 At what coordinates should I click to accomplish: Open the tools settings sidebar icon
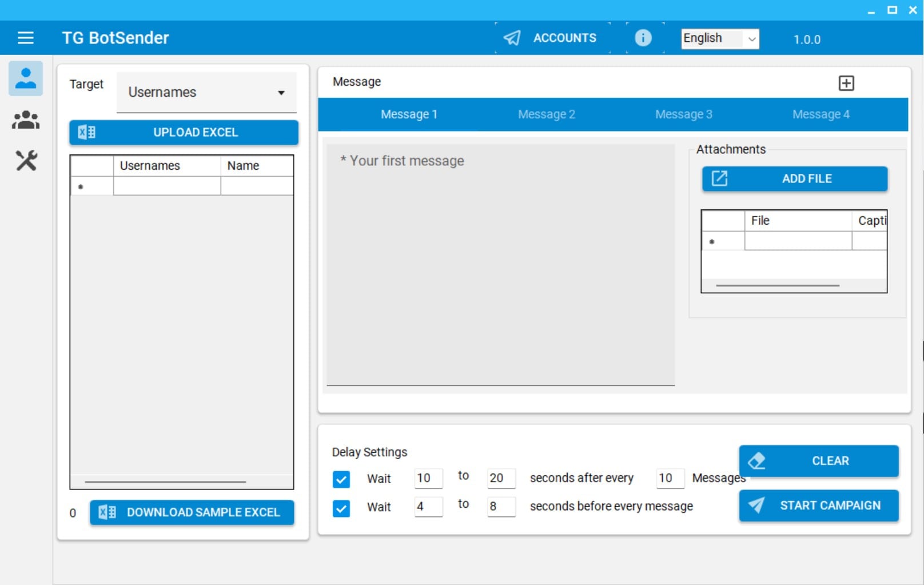(x=26, y=161)
